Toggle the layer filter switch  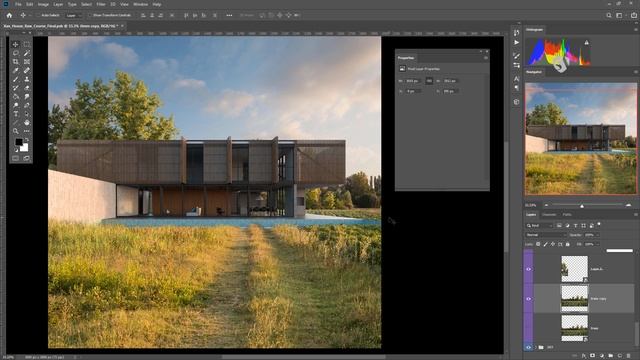click(x=599, y=224)
